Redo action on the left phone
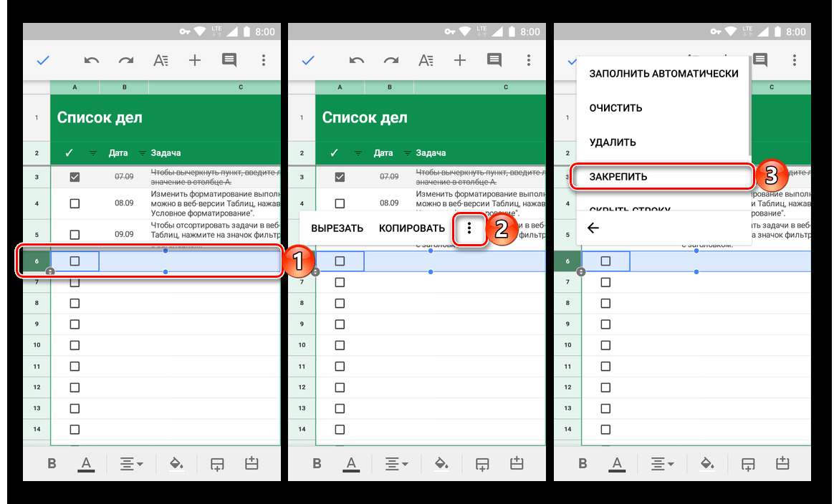Image resolution: width=834 pixels, height=504 pixels. pyautogui.click(x=126, y=61)
